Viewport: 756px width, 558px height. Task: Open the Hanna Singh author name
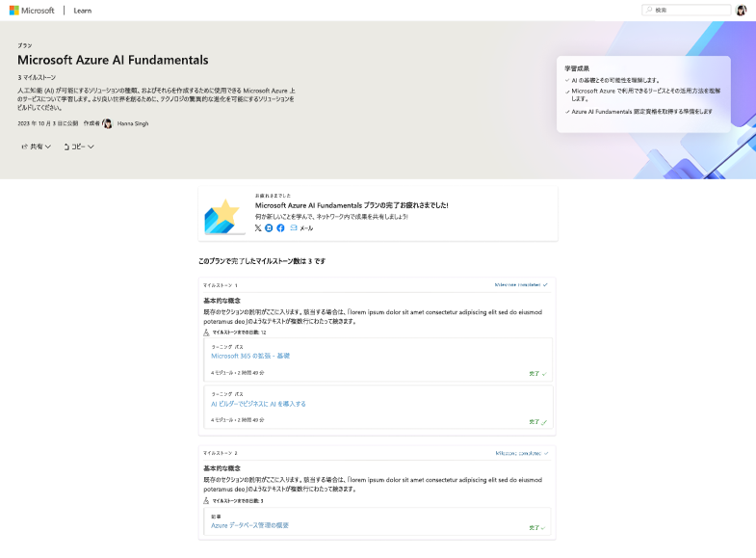point(133,124)
